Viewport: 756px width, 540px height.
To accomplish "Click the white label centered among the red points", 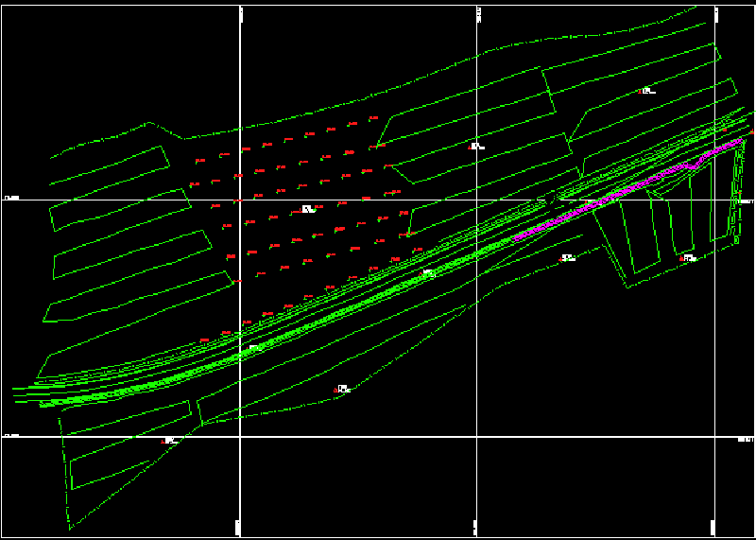I will pos(307,209).
